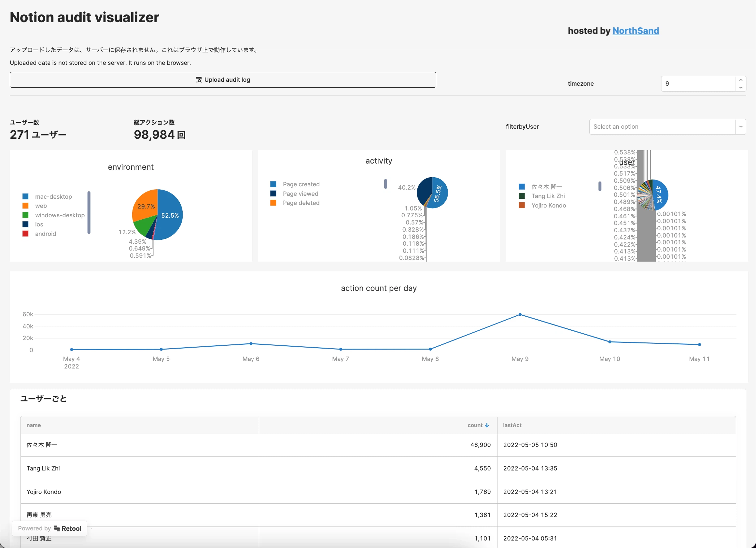756x548 pixels.
Task: Open the Select an option combo box
Action: click(x=662, y=127)
